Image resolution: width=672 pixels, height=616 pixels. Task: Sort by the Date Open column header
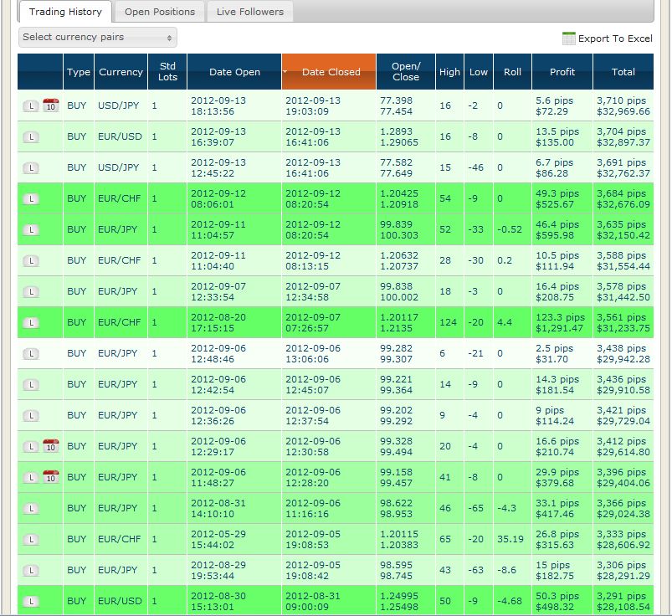[x=234, y=72]
